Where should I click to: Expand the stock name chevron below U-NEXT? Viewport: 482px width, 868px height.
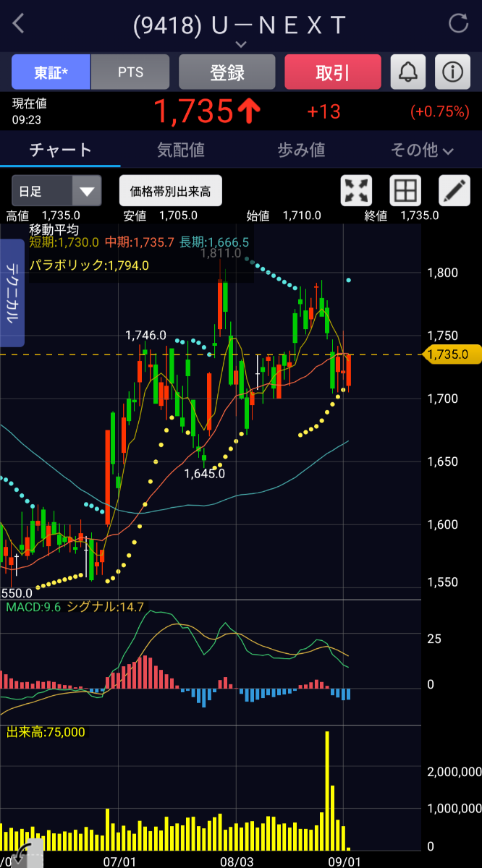pyautogui.click(x=241, y=45)
